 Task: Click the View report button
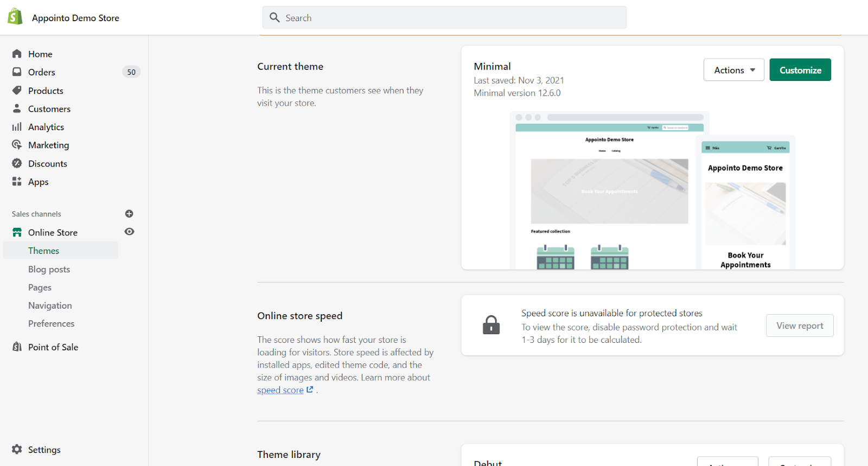(x=800, y=325)
